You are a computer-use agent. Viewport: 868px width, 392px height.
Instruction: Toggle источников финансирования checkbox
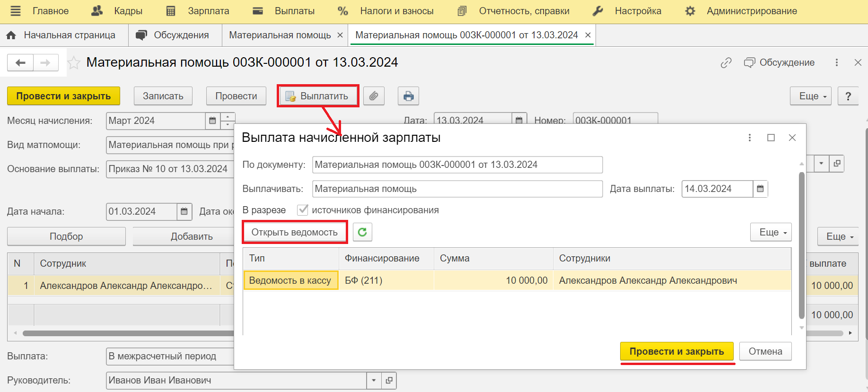302,210
